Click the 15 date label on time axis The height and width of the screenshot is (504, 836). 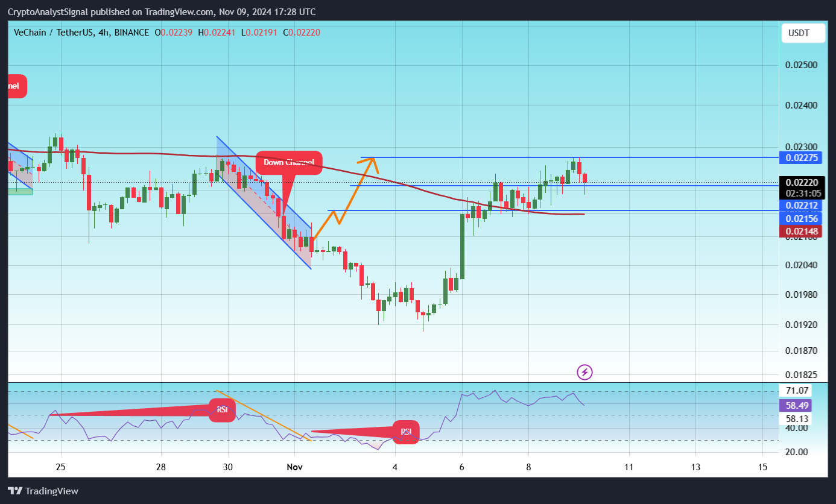762,467
